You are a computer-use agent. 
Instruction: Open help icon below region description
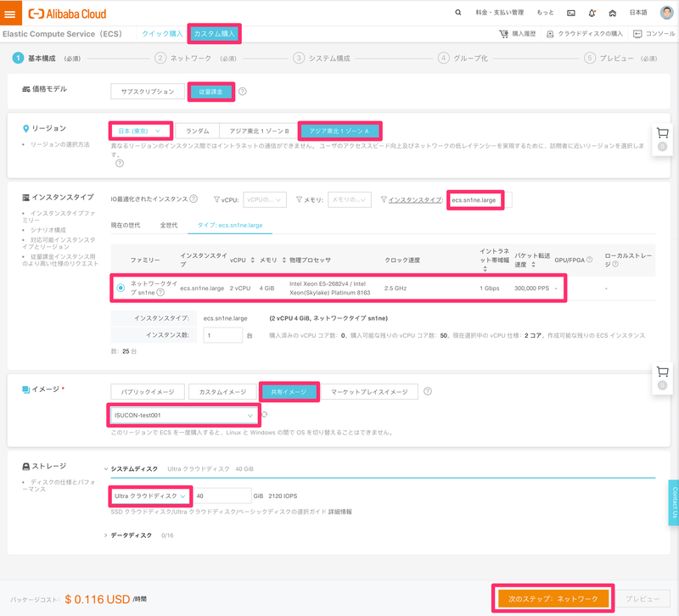(x=120, y=163)
